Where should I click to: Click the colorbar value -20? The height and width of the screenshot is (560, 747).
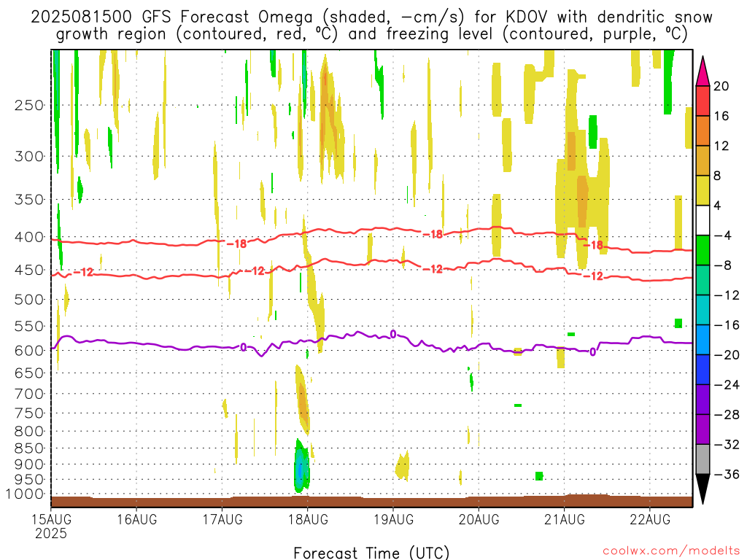[x=727, y=355]
